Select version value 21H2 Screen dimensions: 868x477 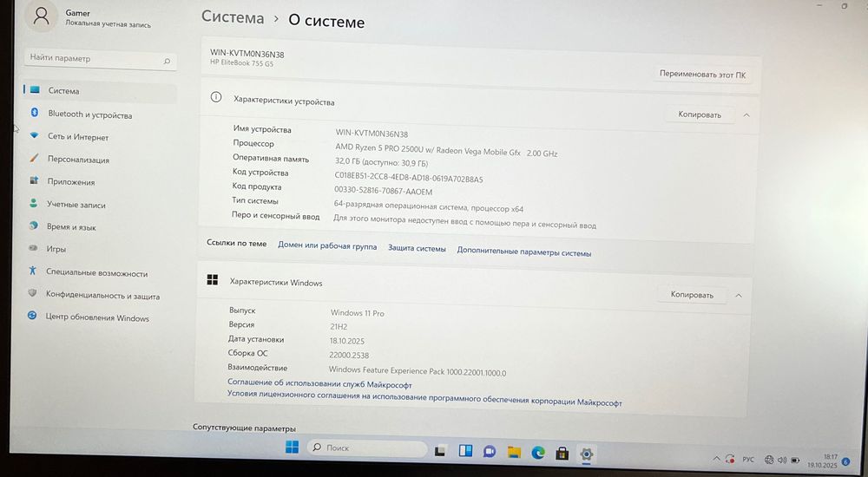(x=339, y=326)
